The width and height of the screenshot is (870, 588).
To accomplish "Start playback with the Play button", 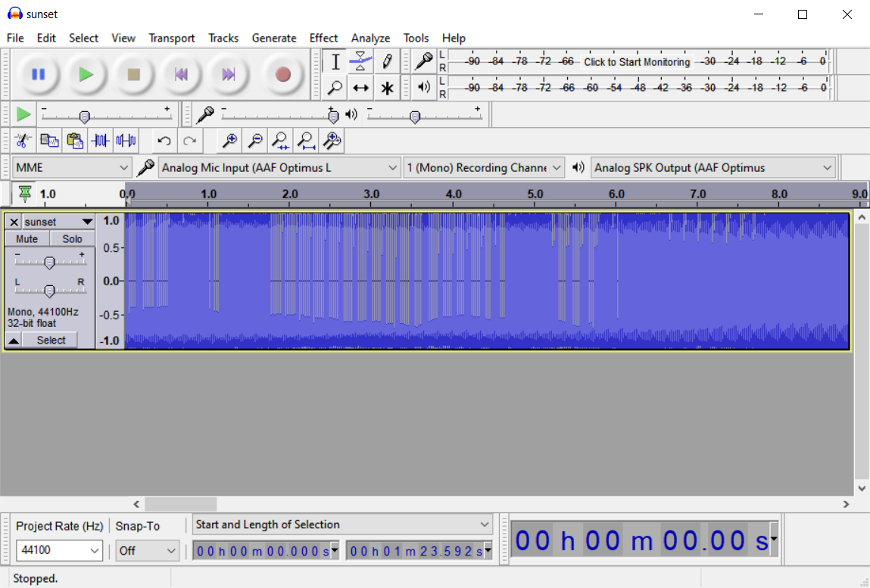I will pyautogui.click(x=86, y=74).
